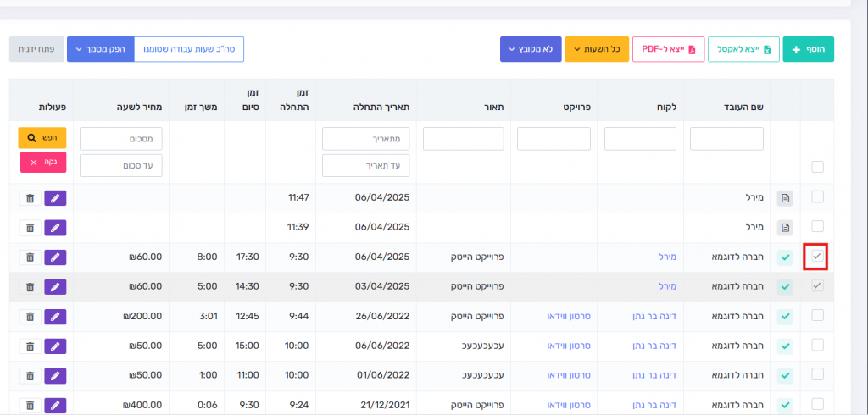Expand the כל השעות hours filter dropdown

click(597, 49)
